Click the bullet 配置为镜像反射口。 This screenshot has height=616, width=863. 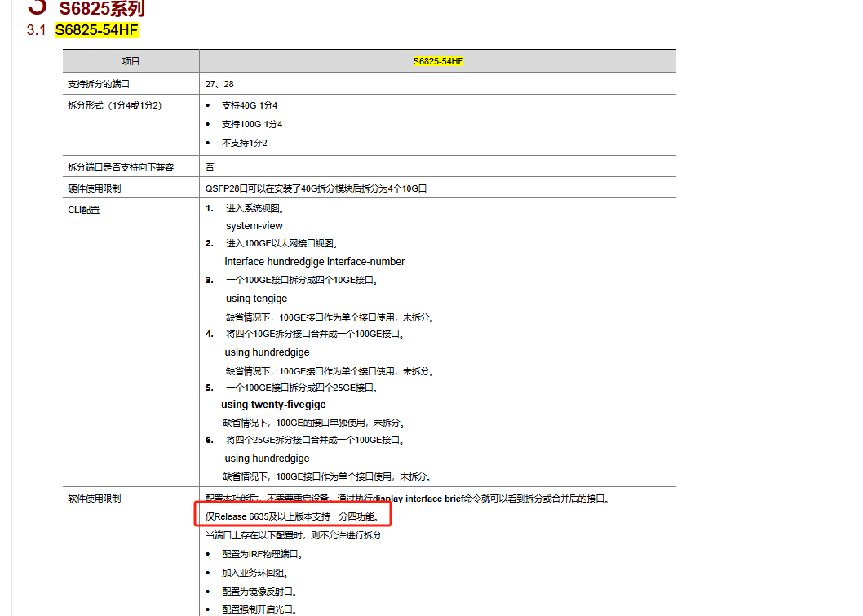click(x=259, y=592)
